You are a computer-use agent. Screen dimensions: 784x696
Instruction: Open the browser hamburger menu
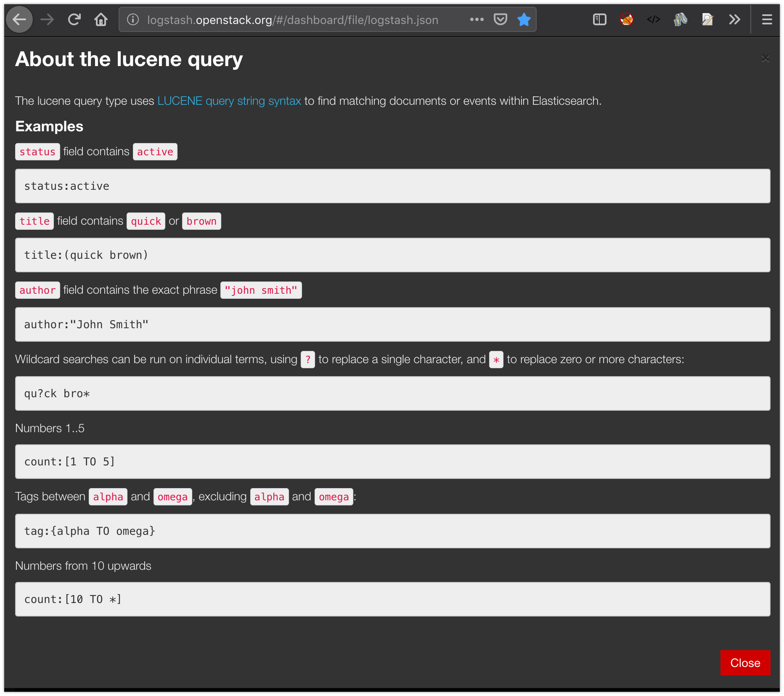(767, 19)
